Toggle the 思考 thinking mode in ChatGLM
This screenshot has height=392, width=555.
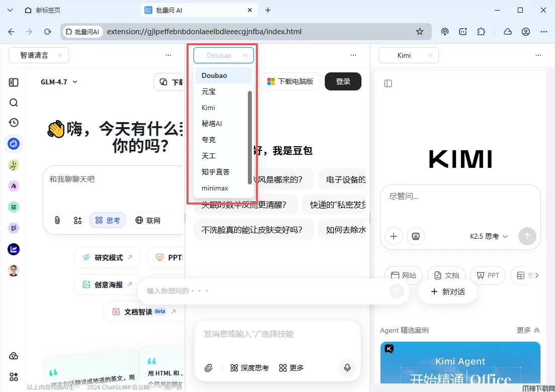[108, 220]
